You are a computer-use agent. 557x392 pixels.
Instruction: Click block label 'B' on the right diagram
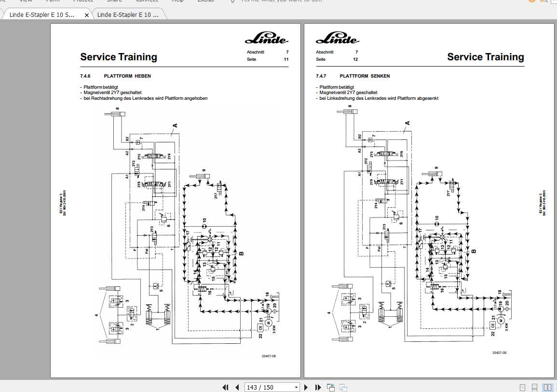point(474,251)
